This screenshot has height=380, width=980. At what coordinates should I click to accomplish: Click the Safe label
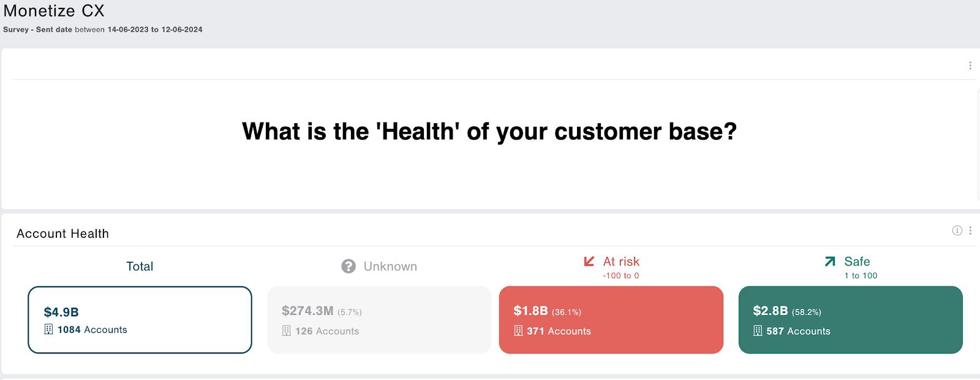(857, 262)
